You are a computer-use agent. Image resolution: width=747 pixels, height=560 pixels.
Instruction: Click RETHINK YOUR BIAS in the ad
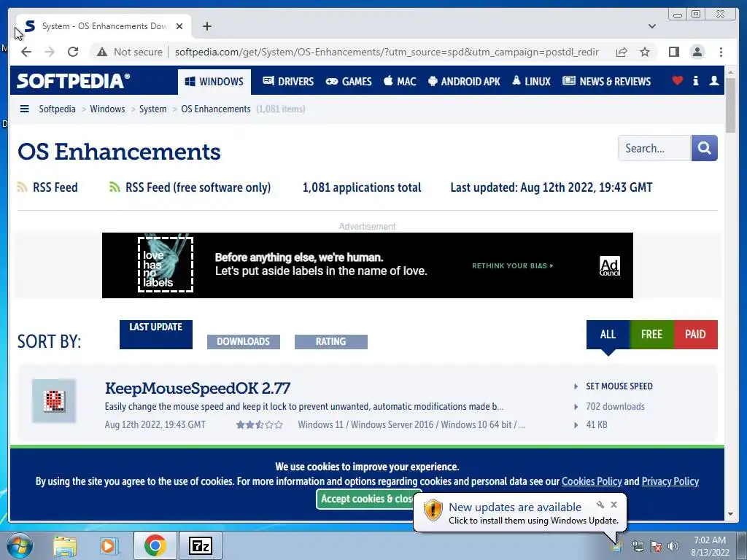(x=513, y=265)
